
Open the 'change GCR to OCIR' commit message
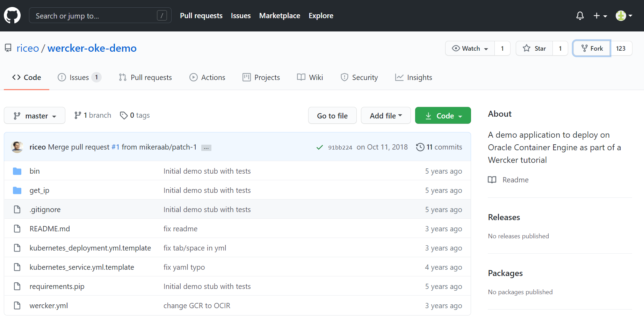coord(197,306)
